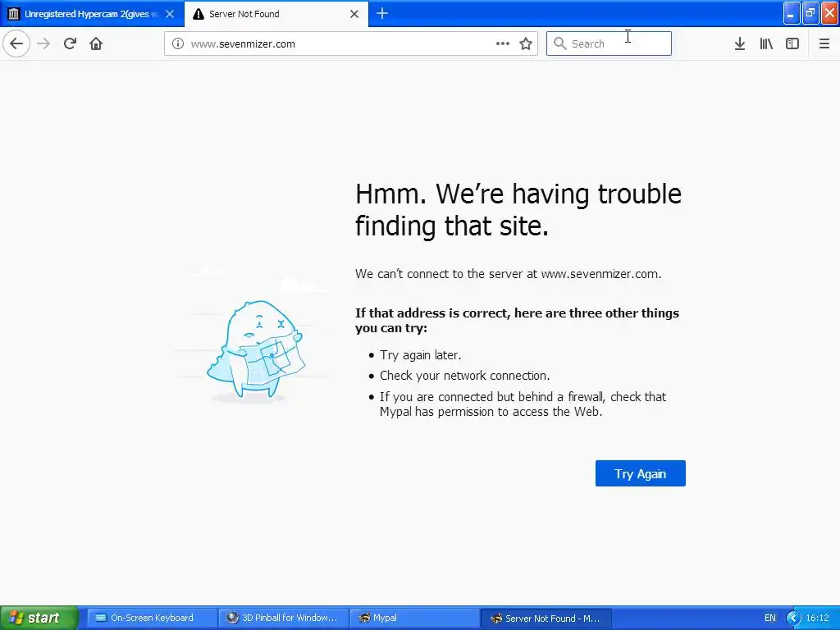Focus the Search input field

click(x=609, y=43)
